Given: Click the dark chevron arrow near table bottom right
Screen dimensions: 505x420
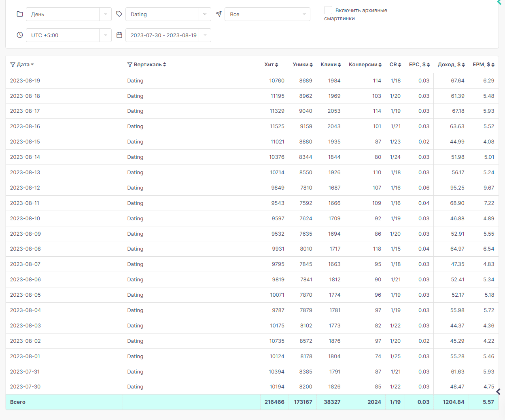Looking at the screenshot, I should [498, 392].
